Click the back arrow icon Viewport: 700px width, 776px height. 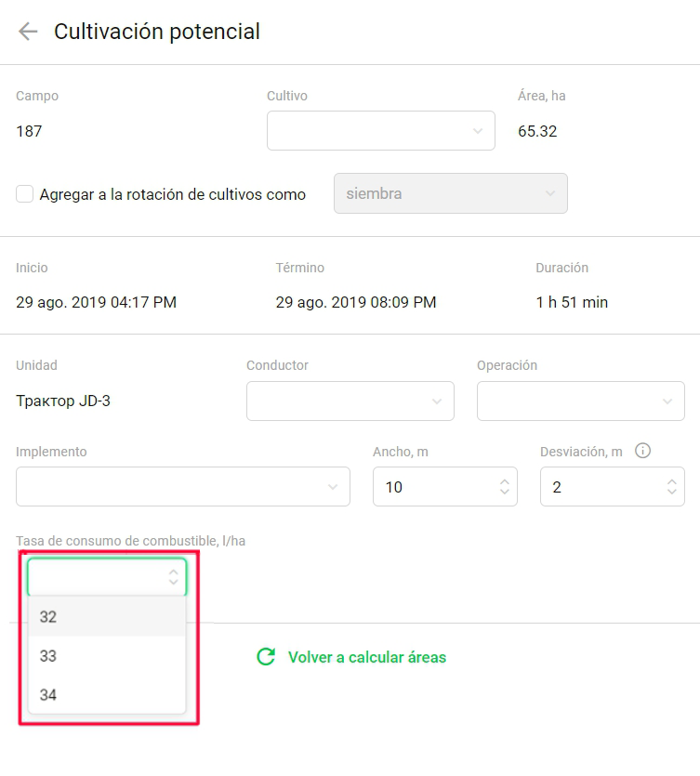[x=26, y=31]
